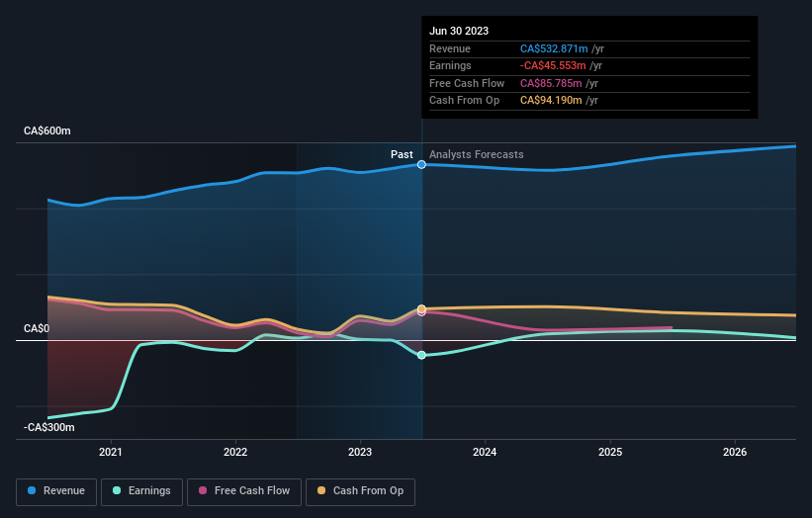Screen dimensions: 812x518
Task: Click the Past label on chart
Action: (x=402, y=154)
